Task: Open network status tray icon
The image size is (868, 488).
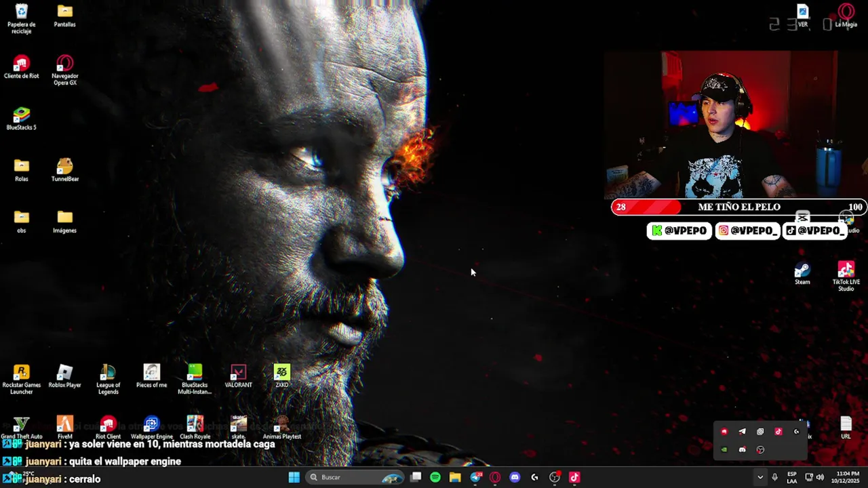Action: (x=809, y=477)
